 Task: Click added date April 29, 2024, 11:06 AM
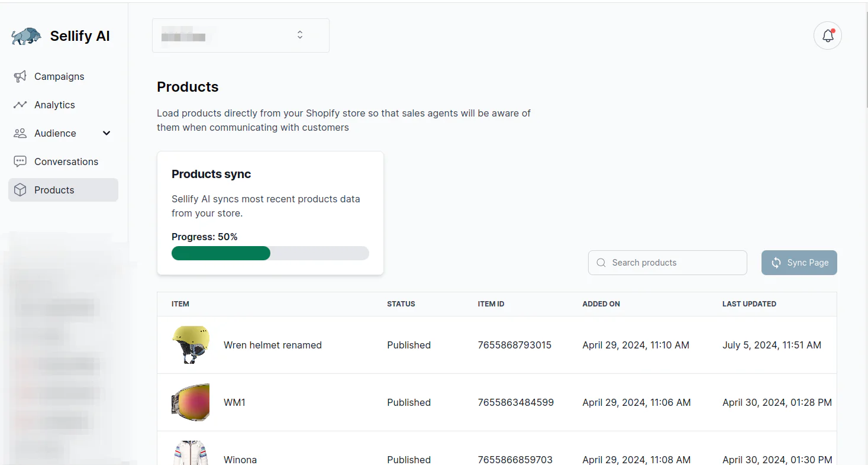637,402
